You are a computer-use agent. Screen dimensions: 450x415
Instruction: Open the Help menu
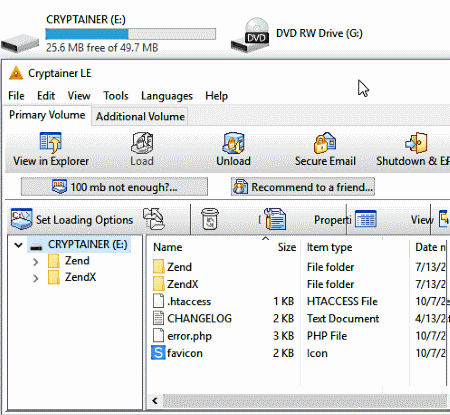tap(217, 96)
